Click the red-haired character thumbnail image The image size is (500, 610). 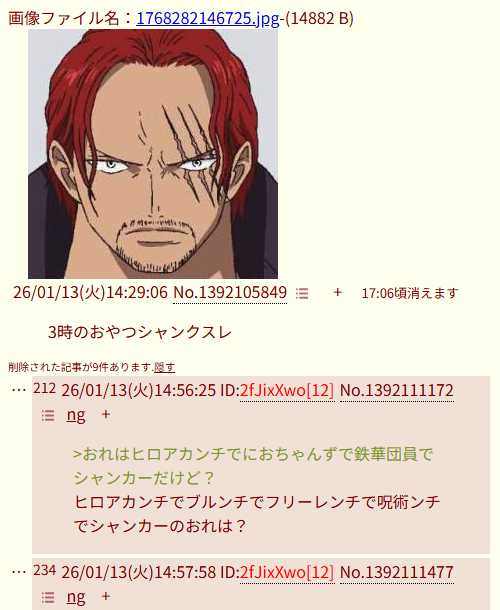coord(153,154)
